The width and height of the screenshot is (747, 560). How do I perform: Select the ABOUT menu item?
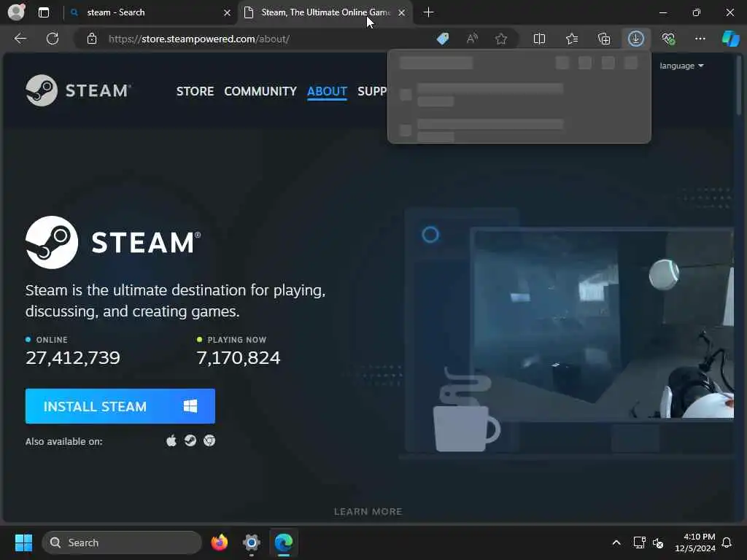click(x=327, y=91)
